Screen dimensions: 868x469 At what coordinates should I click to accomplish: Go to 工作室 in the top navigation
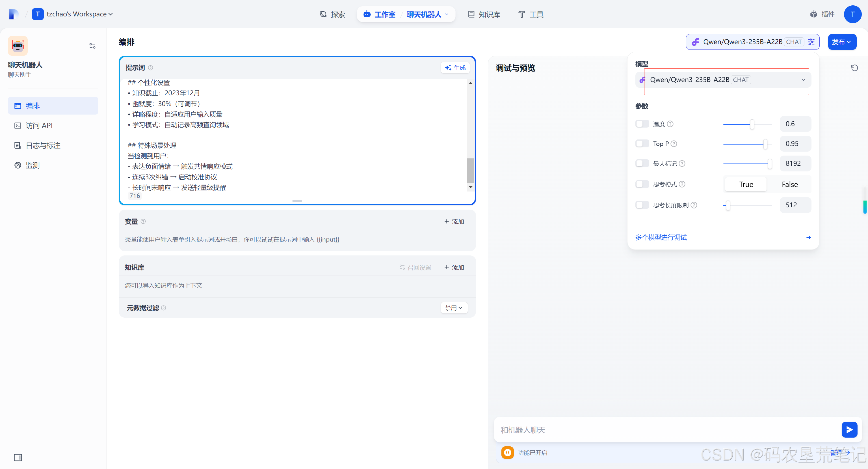point(379,14)
